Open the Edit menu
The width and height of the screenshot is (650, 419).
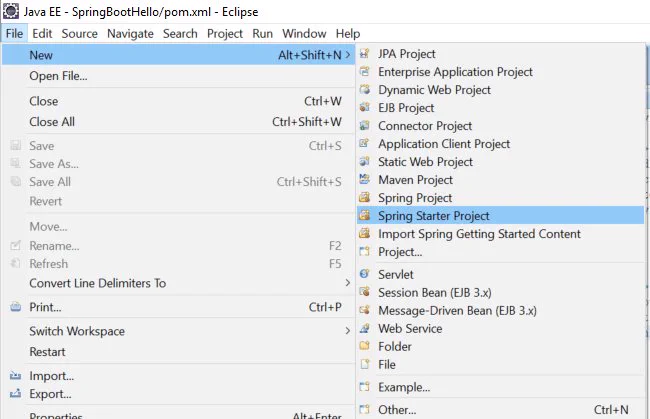click(42, 33)
